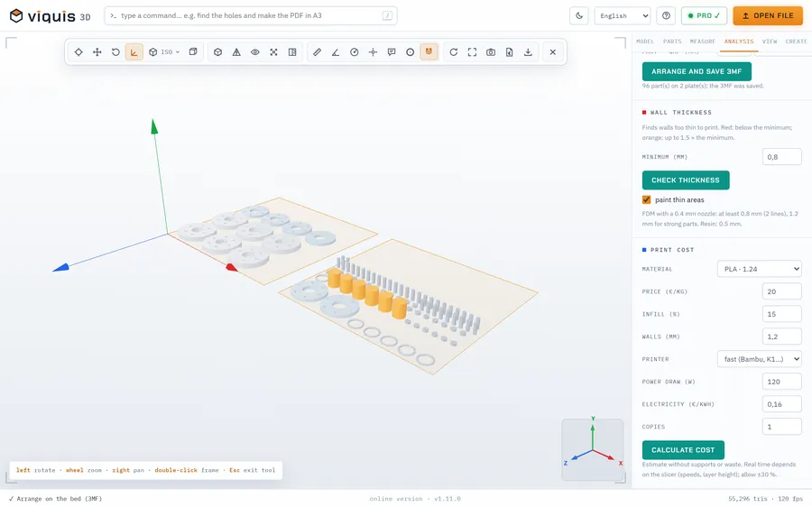
Task: Click the explode parts icon
Action: click(274, 51)
